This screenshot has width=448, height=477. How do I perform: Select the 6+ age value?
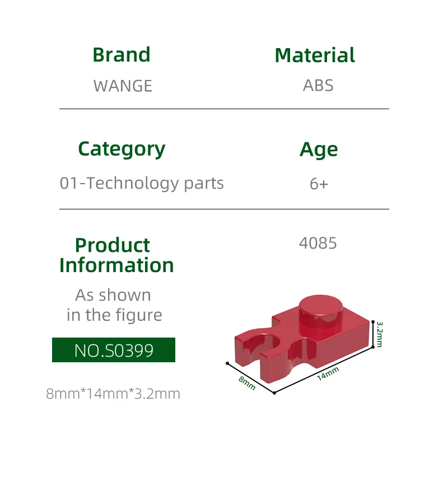319,184
